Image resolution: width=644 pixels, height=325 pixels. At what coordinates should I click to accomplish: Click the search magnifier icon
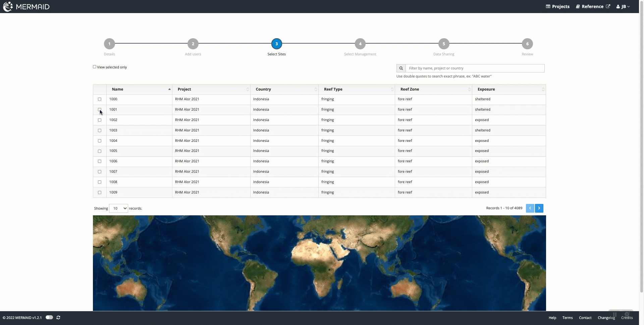click(401, 68)
